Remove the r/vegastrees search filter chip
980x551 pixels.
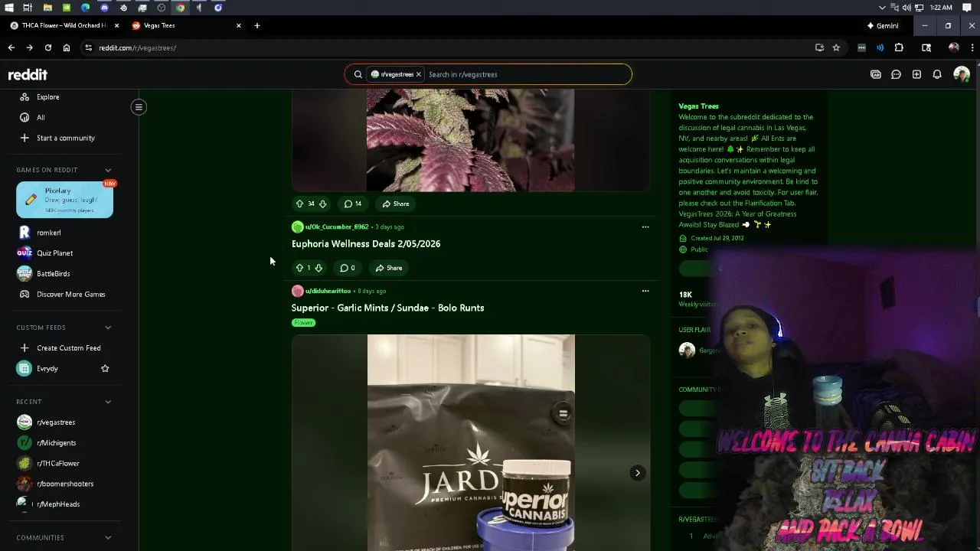[x=418, y=74]
